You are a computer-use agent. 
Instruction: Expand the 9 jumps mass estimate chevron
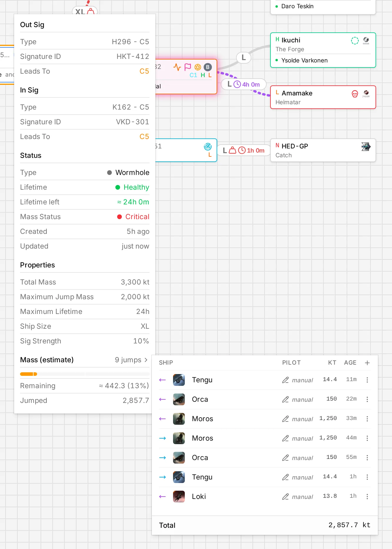pos(146,360)
